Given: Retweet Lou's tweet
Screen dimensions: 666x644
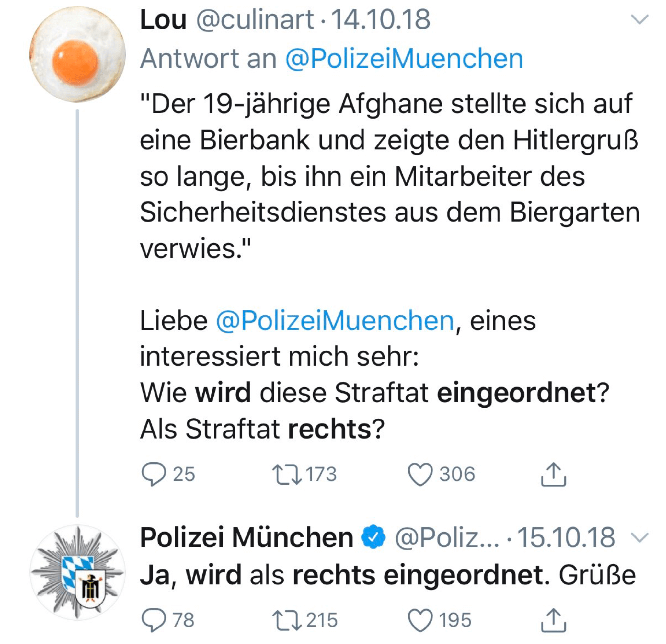Looking at the screenshot, I should point(287,474).
